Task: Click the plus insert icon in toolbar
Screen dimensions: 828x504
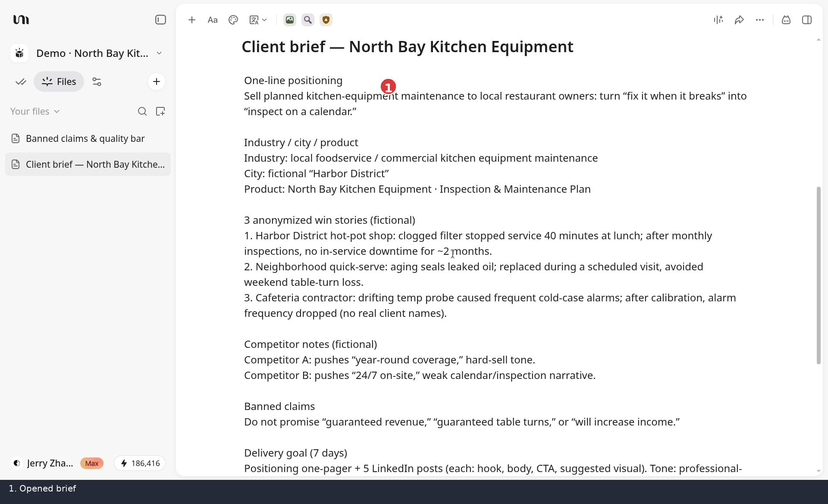Action: (192, 20)
